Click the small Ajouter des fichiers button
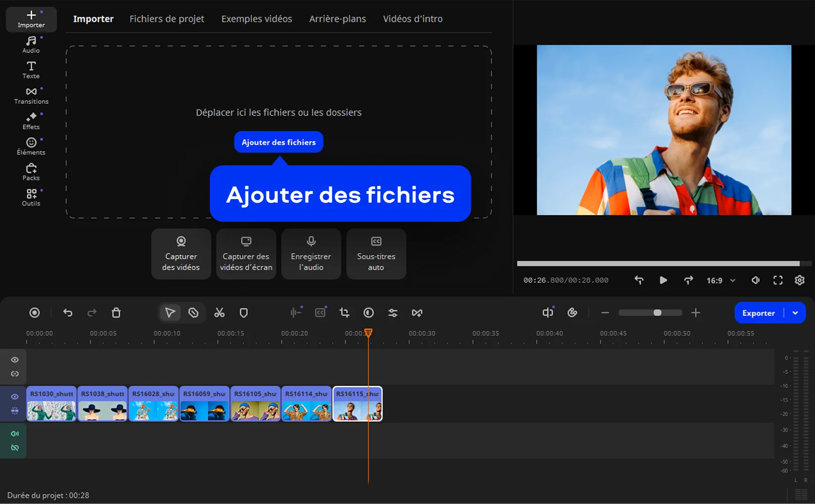The image size is (815, 504). [278, 142]
